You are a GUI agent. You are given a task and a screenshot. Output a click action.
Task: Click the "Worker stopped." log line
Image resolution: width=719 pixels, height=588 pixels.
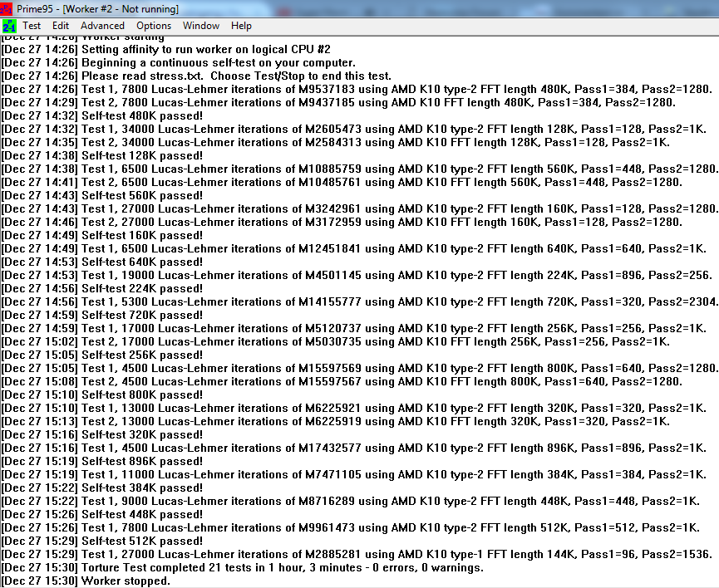[x=86, y=581]
